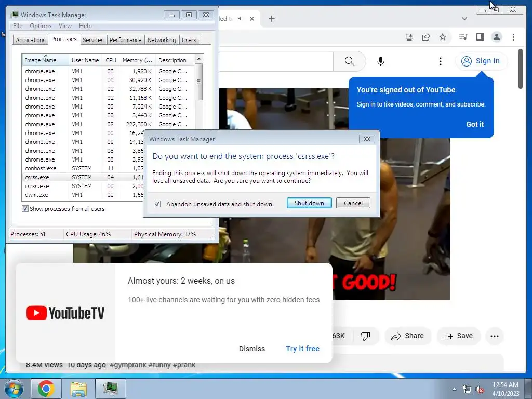Click the taskbar clock showing 12:54 AM
532x399 pixels.
click(506, 389)
